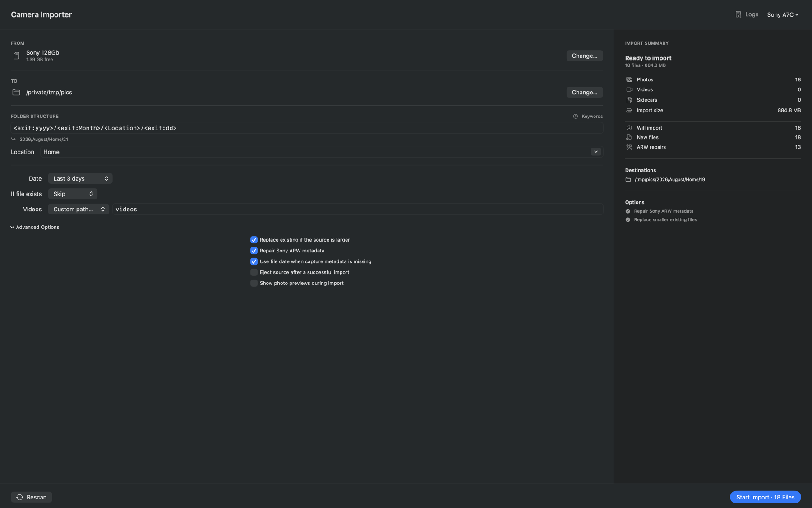This screenshot has width=812, height=508.
Task: Enable Eject source after successful import
Action: (254, 272)
